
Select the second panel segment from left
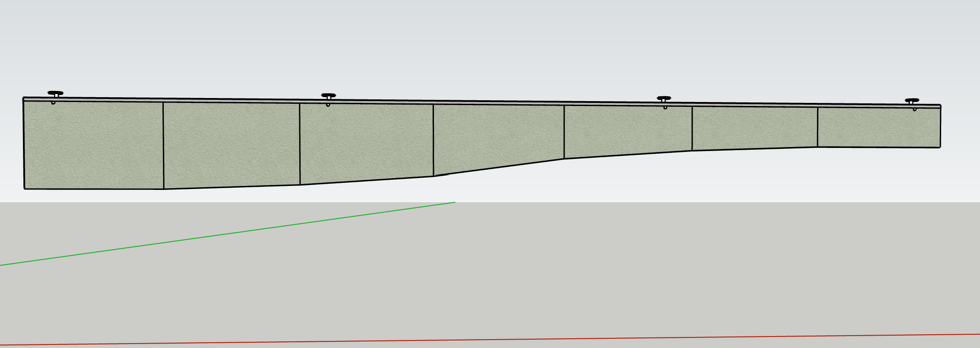coord(232,145)
